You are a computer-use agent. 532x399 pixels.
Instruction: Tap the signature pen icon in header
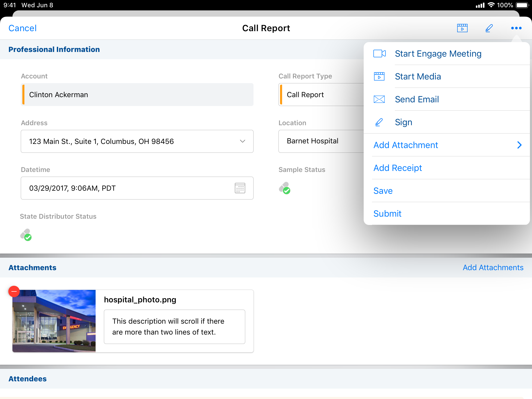coord(489,28)
